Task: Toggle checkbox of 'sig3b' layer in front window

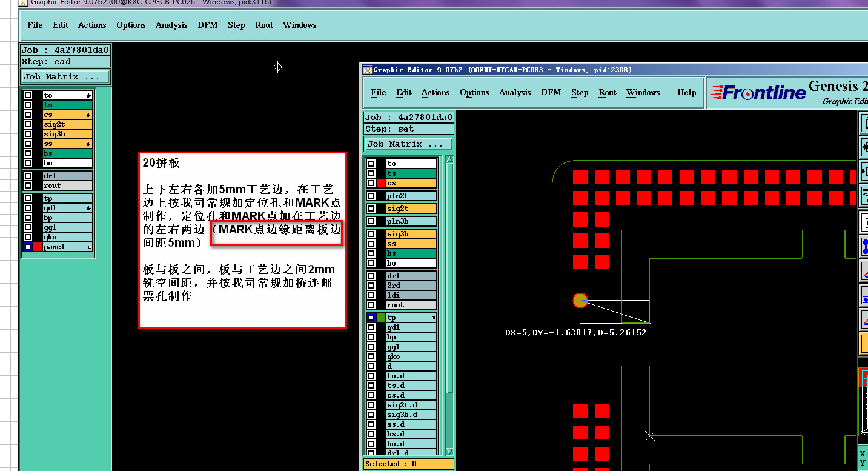Action: 371,234
